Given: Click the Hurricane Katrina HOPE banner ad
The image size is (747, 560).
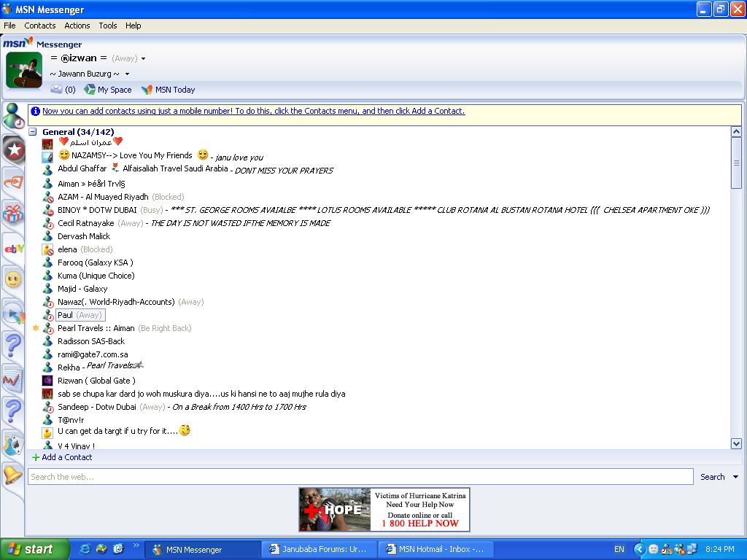Looking at the screenshot, I should tap(384, 509).
